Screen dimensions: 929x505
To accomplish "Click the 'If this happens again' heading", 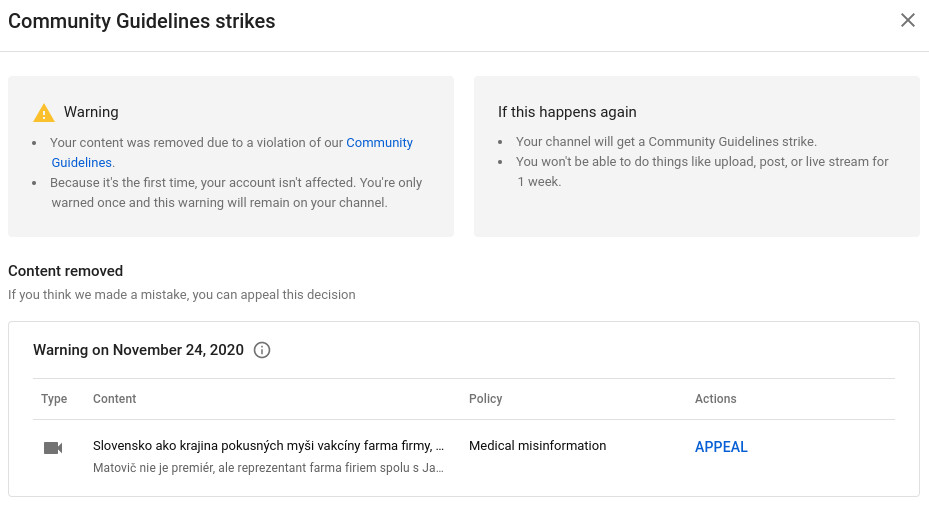I will pyautogui.click(x=567, y=112).
